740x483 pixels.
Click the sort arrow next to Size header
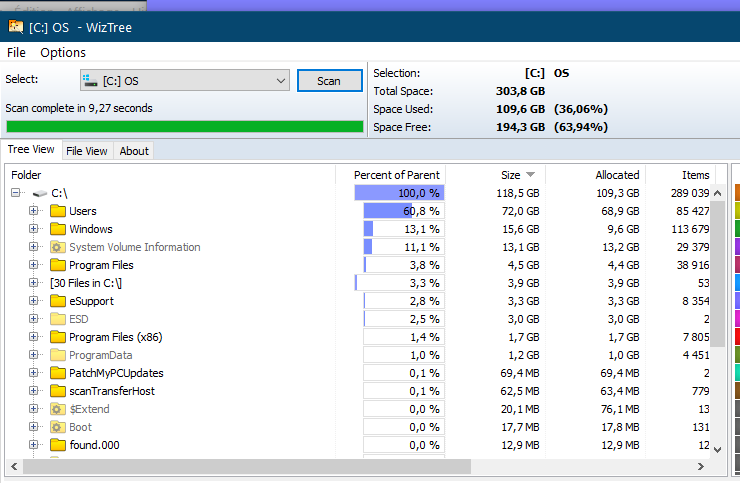(530, 175)
